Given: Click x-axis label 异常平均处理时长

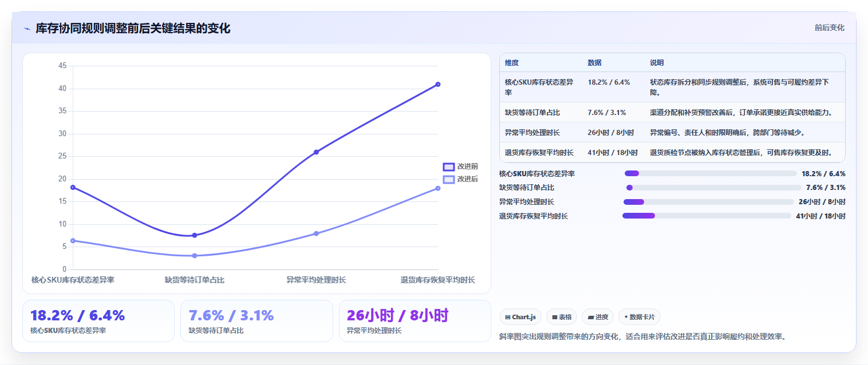Looking at the screenshot, I should click(316, 280).
